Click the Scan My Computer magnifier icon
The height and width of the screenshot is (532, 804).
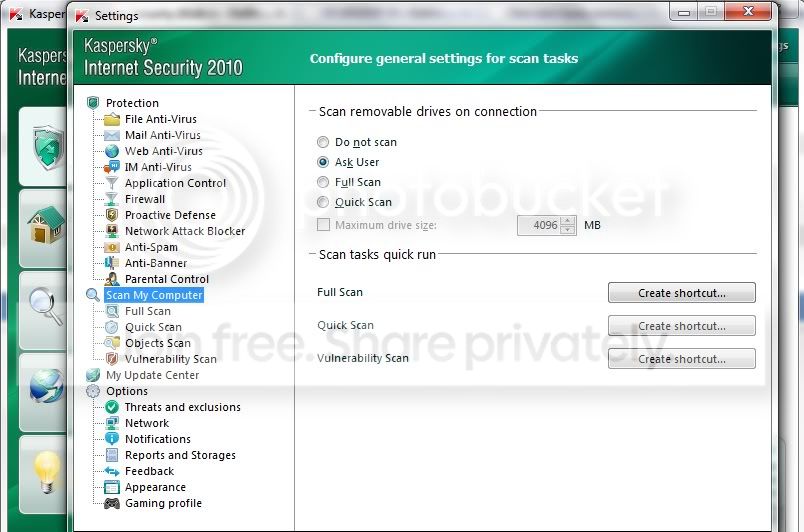93,295
